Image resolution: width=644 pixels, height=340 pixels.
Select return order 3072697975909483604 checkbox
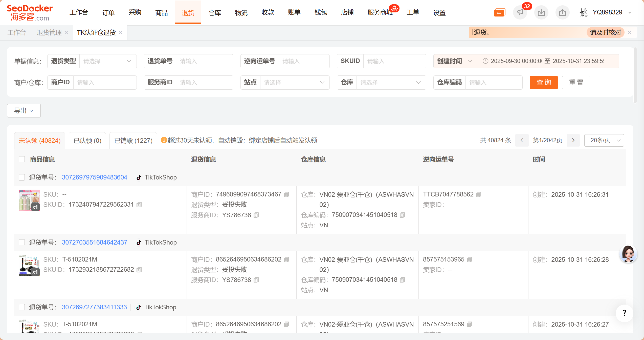22,177
